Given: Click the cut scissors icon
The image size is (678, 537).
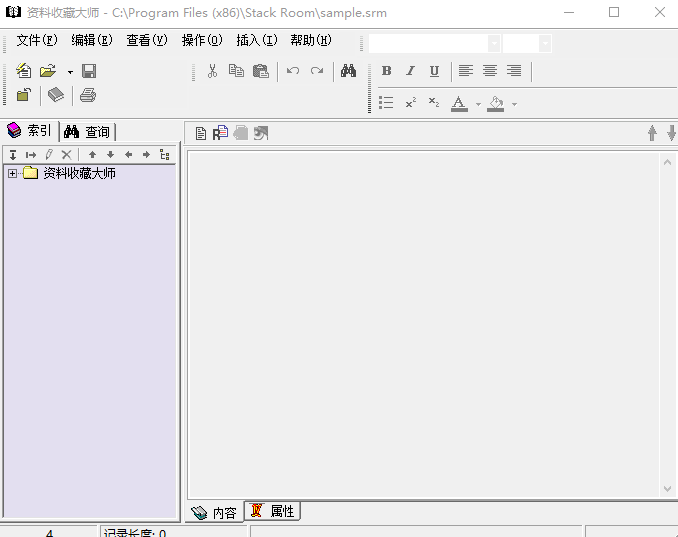Looking at the screenshot, I should point(212,71).
